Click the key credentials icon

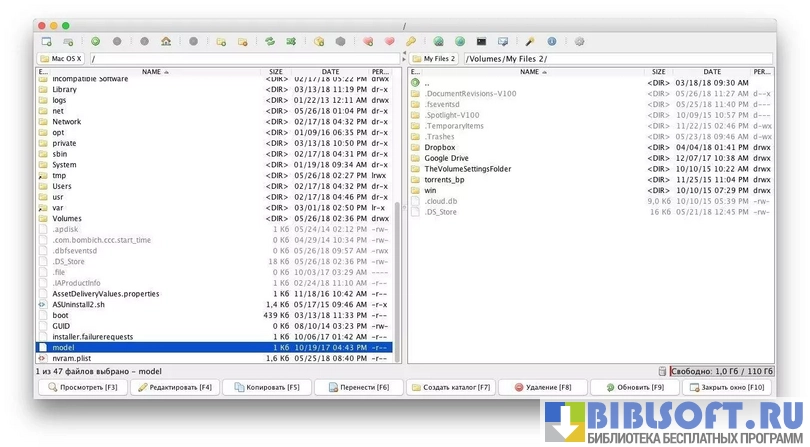coord(411,42)
